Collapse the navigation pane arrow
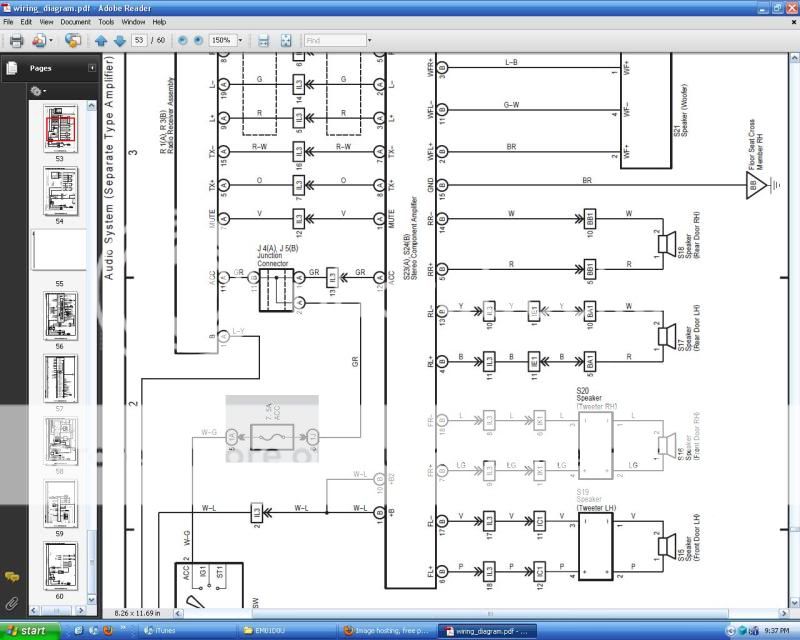Image resolution: width=800 pixels, height=640 pixels. 92,68
